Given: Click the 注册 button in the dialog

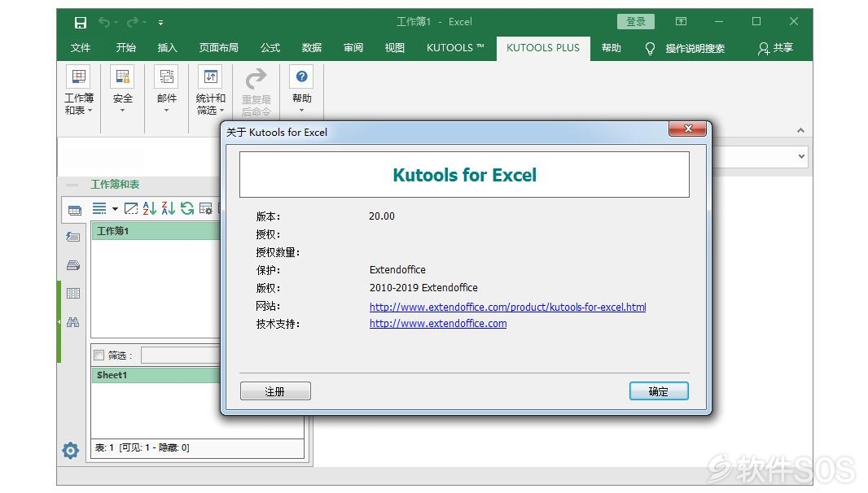Looking at the screenshot, I should [x=275, y=391].
